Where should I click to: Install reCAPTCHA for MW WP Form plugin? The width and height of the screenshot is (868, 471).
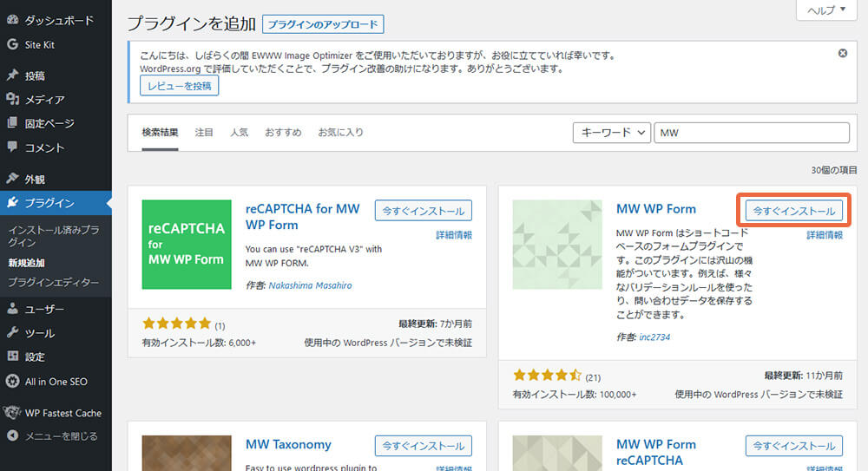tap(424, 211)
